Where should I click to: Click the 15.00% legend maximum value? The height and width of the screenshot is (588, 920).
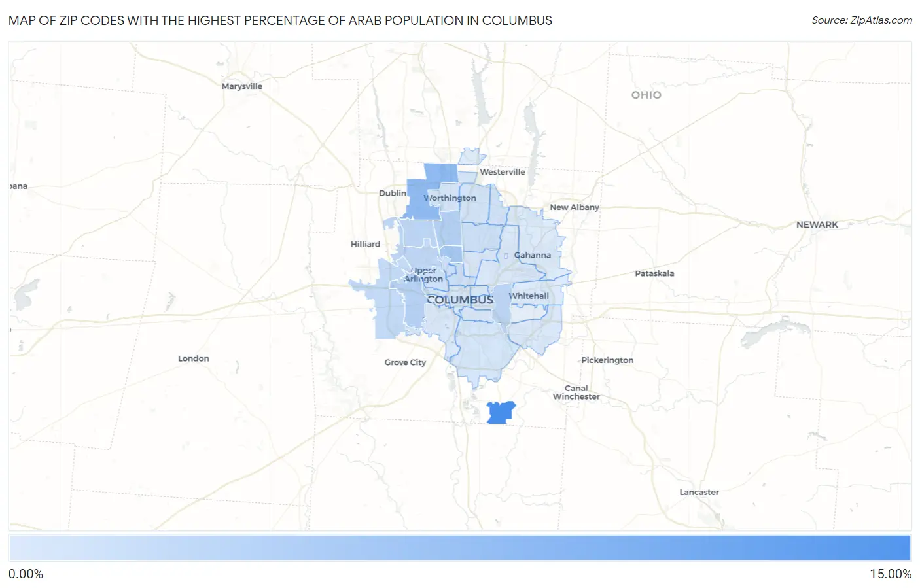[891, 574]
